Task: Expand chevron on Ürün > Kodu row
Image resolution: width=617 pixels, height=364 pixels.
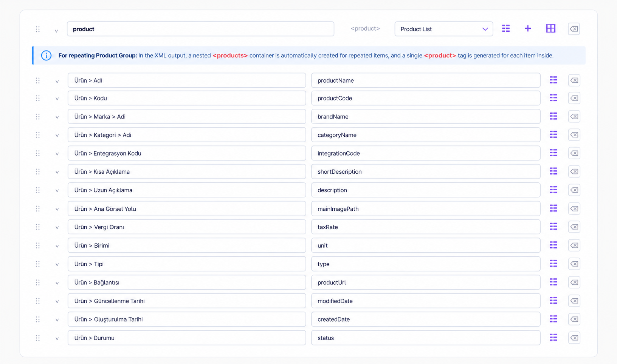Action: pyautogui.click(x=57, y=99)
